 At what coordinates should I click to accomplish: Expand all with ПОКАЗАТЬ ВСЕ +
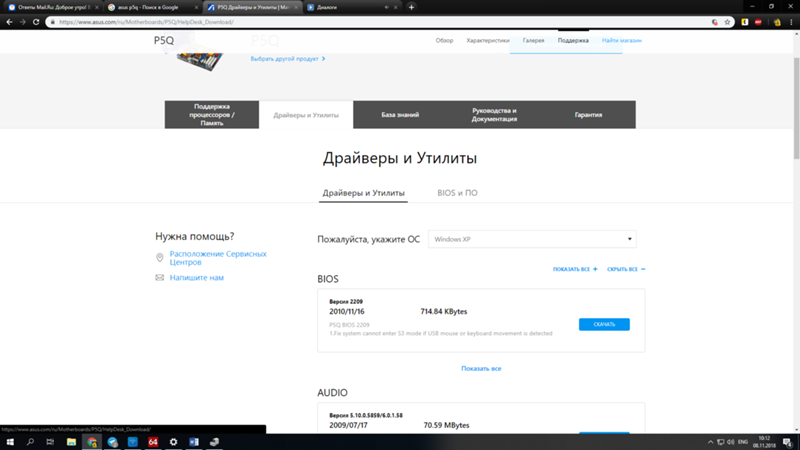click(x=575, y=269)
